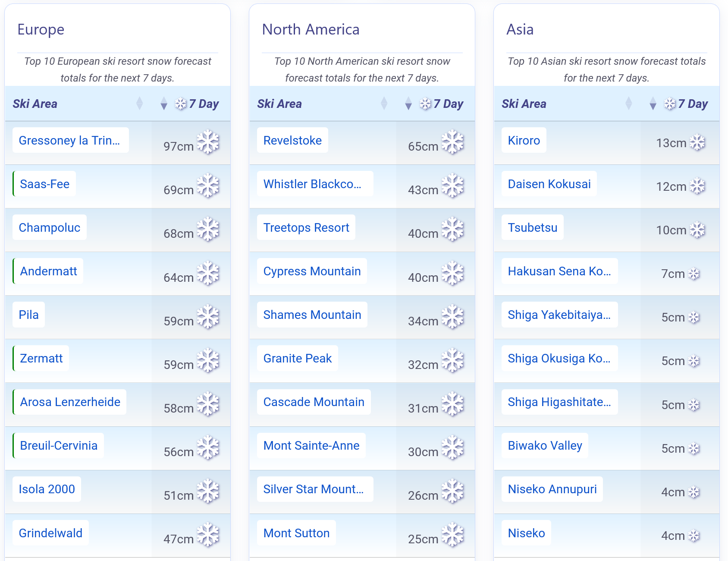This screenshot has height=561, width=728.
Task: Open the Daisen Kokusai resort link
Action: [x=549, y=184]
